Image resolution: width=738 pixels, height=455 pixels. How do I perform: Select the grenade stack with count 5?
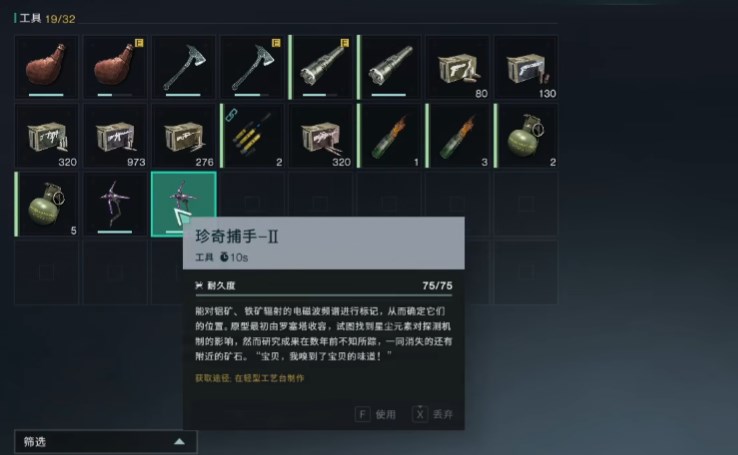(x=46, y=204)
